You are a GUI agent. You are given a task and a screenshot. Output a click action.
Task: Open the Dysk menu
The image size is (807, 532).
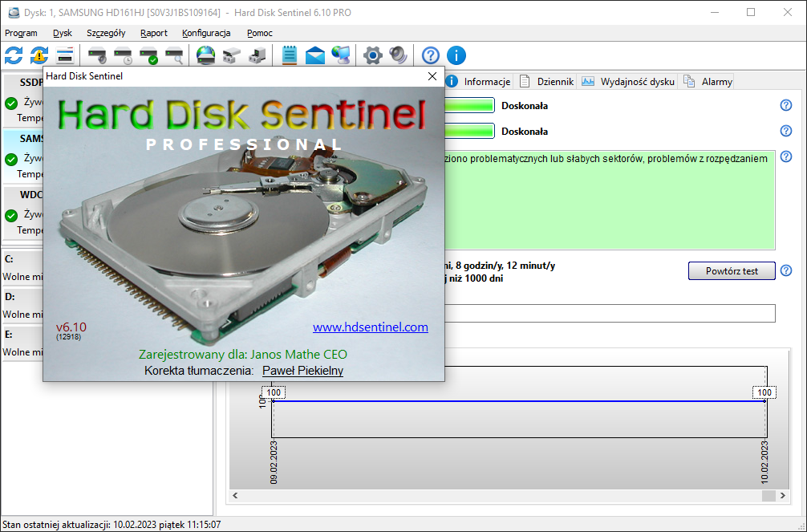pyautogui.click(x=63, y=33)
